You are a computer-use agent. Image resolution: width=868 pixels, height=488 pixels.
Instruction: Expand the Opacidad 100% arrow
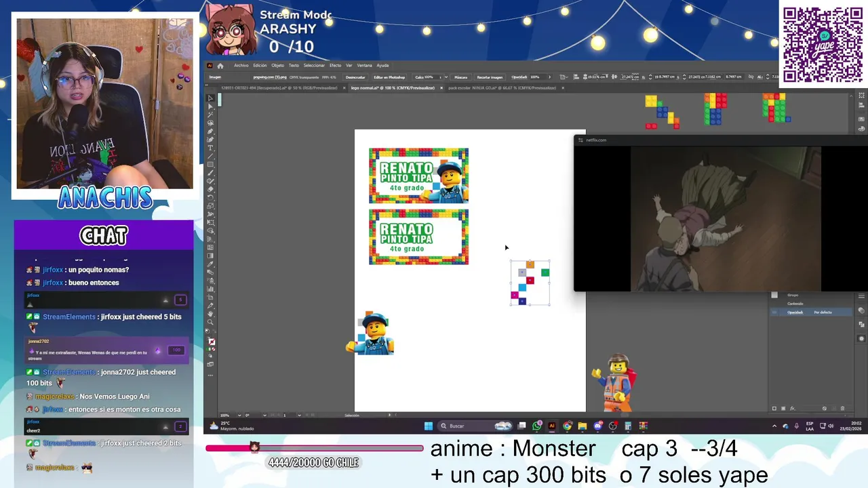pyautogui.click(x=549, y=77)
